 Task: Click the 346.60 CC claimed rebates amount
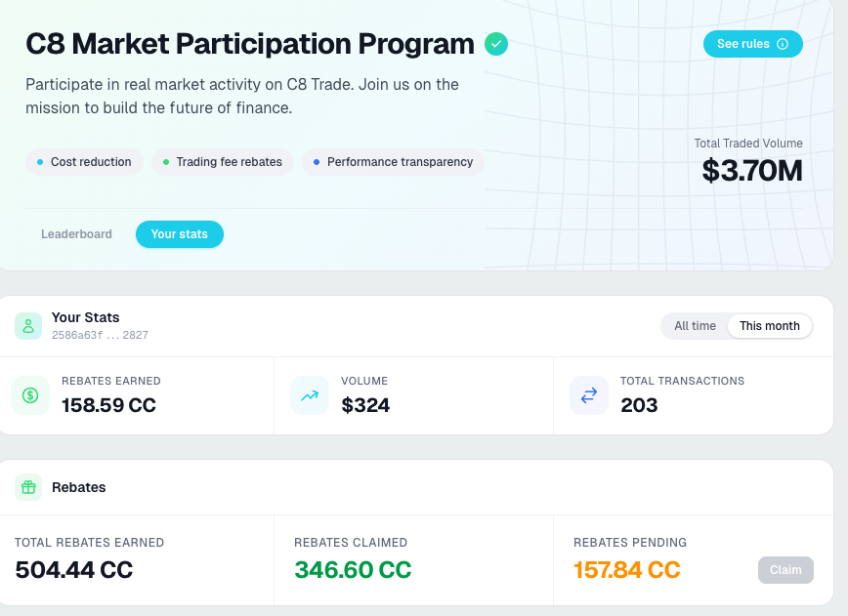pyautogui.click(x=353, y=569)
